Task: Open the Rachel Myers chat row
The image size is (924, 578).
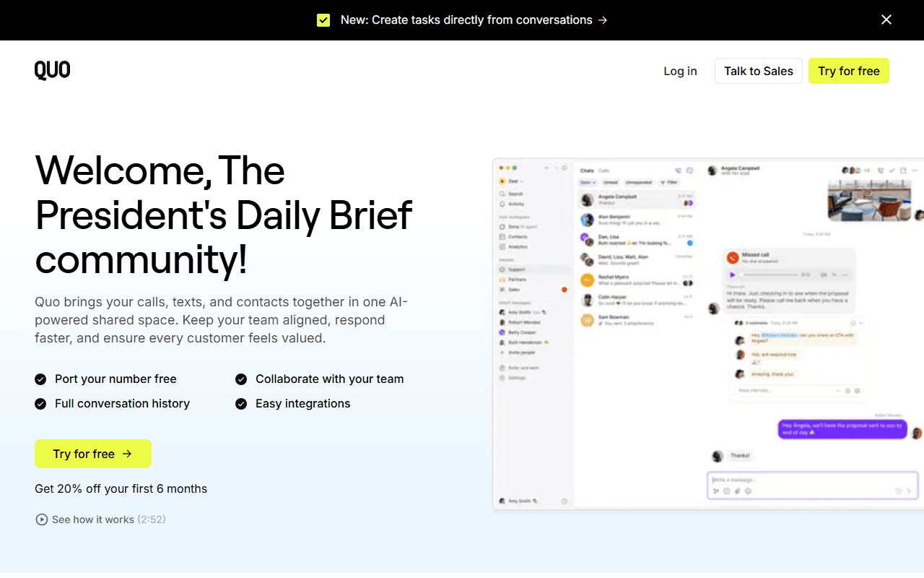Action: point(637,280)
